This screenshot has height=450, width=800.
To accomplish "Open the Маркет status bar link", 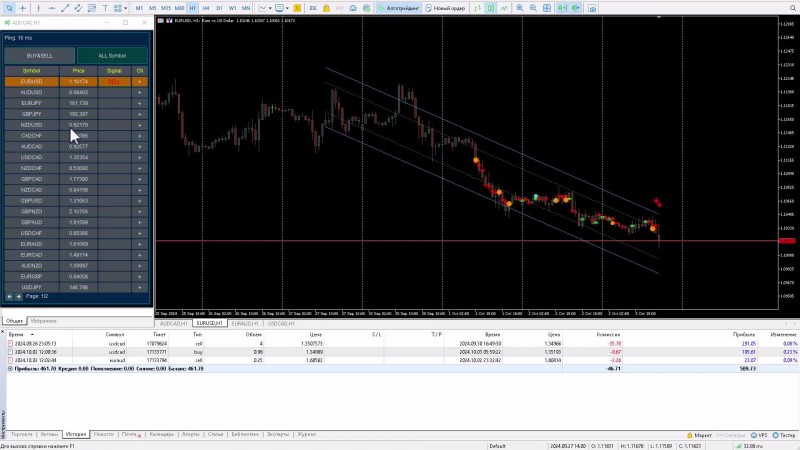I will point(699,435).
